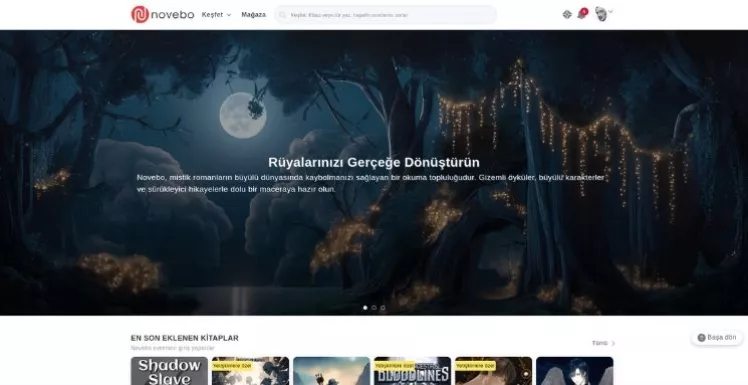Open the Bloodlines book cover

coord(413,371)
